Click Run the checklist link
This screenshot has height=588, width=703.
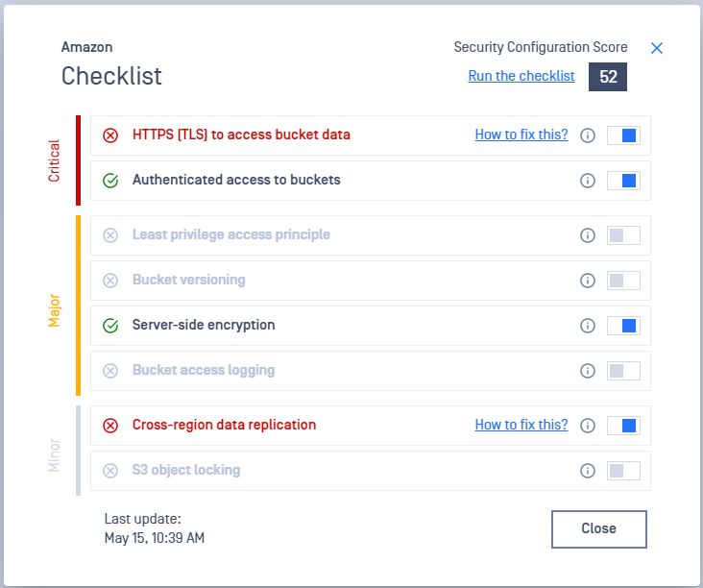pyautogui.click(x=521, y=76)
